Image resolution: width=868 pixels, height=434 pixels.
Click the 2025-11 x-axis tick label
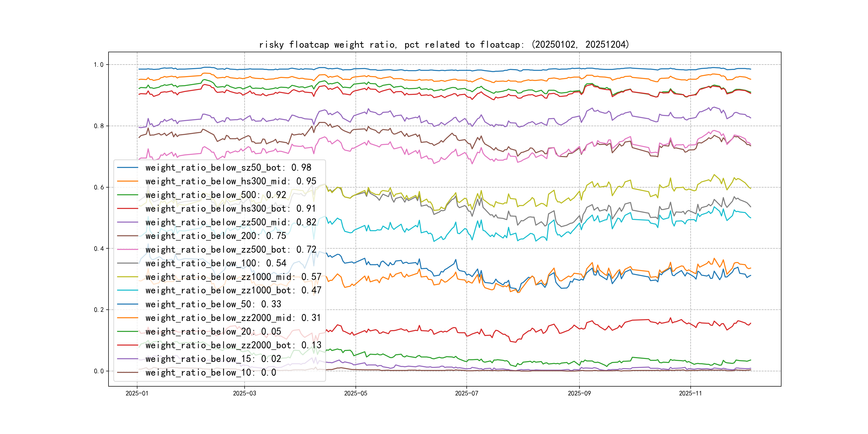[690, 393]
